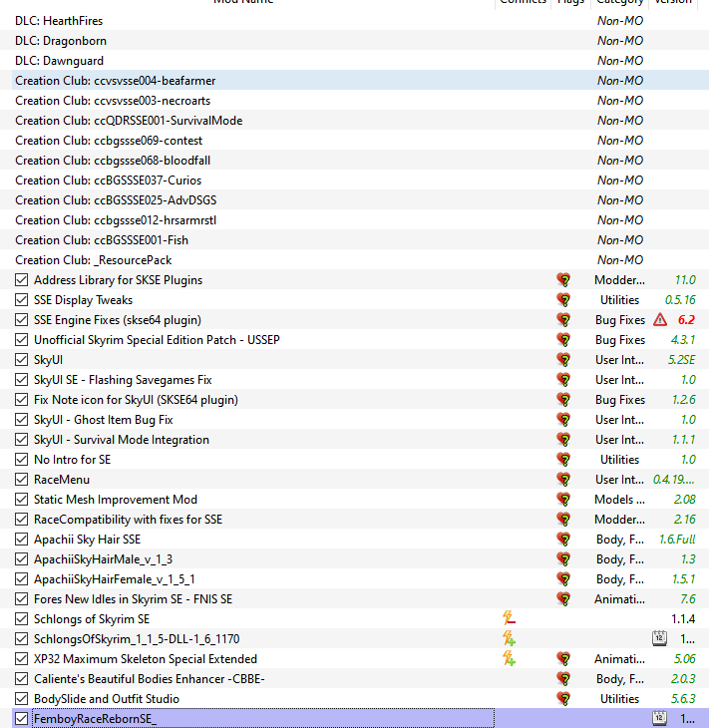Screen dimensions: 709x728
Task: Click the FemboyRaceRebornSE_ name edit field
Action: pyautogui.click(x=263, y=718)
